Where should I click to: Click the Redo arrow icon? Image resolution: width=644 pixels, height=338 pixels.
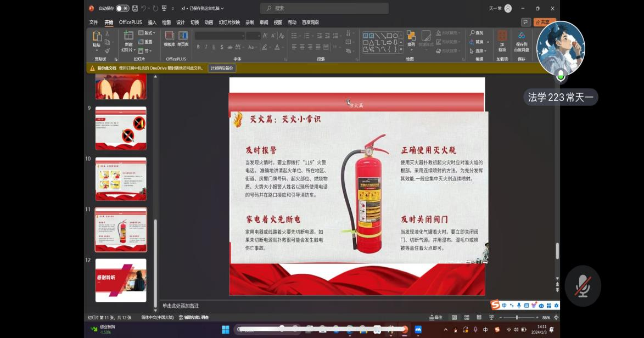pos(155,8)
